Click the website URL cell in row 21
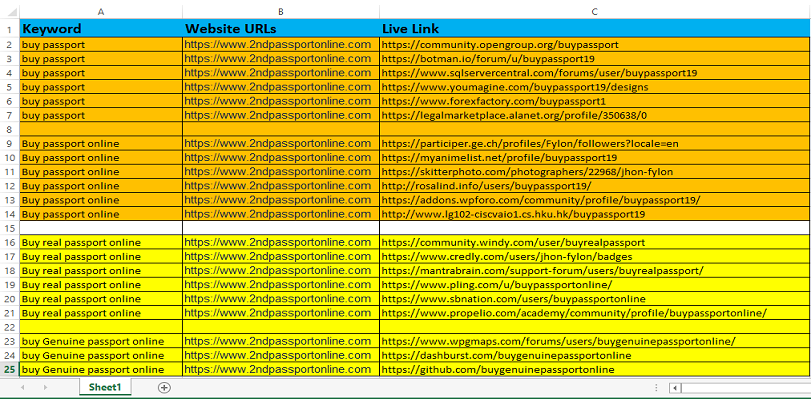Image resolution: width=811 pixels, height=399 pixels. click(x=281, y=313)
